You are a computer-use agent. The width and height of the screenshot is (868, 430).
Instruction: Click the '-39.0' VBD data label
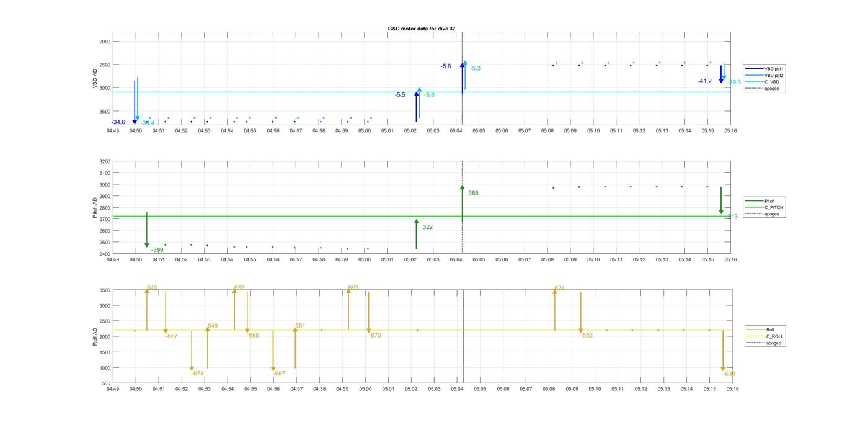[733, 82]
